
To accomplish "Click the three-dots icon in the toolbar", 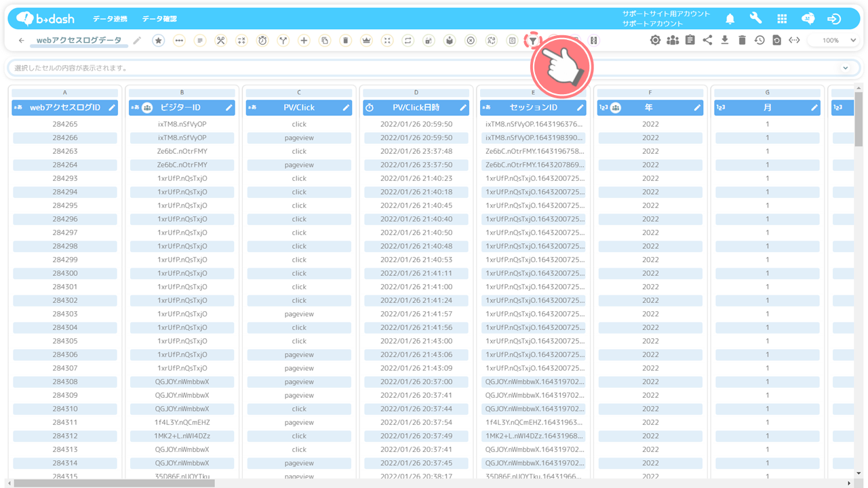I will click(179, 41).
